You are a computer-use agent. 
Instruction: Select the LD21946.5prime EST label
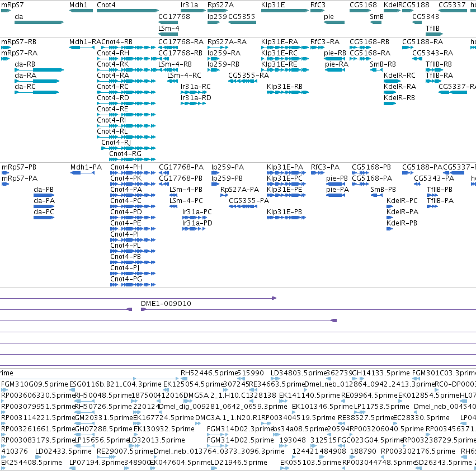[239, 463]
